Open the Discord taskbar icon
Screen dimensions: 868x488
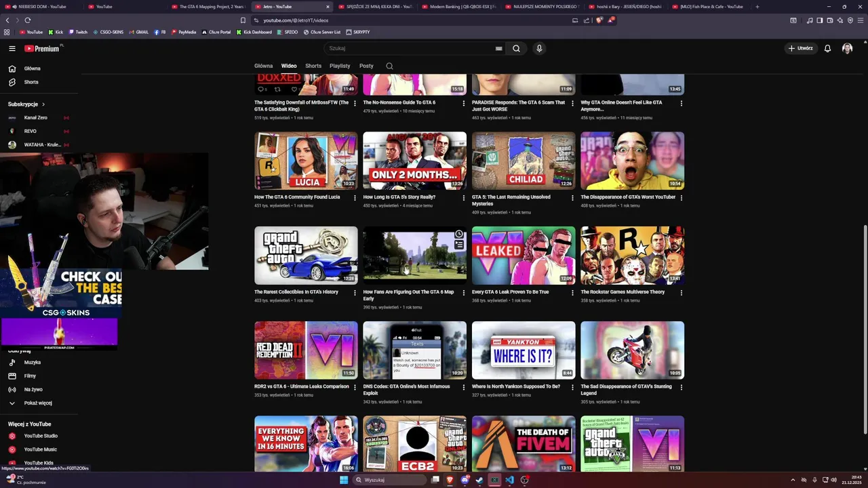[x=465, y=480]
